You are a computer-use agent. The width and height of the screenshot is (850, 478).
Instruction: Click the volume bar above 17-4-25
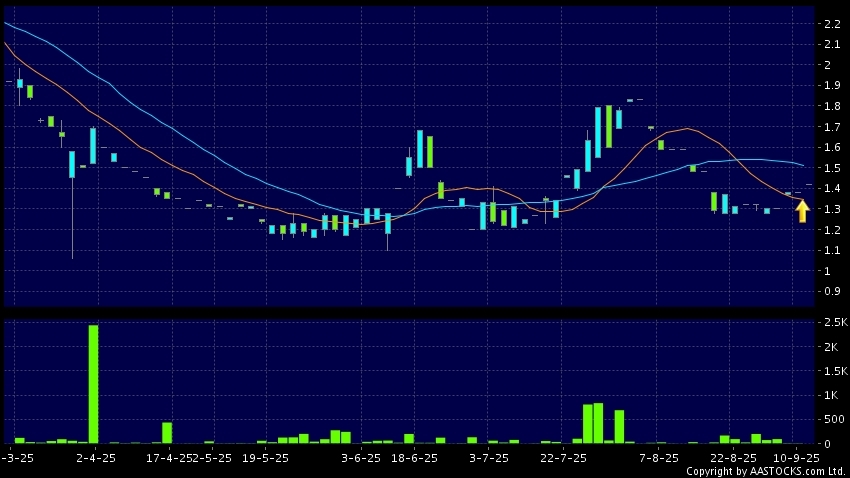click(x=167, y=433)
